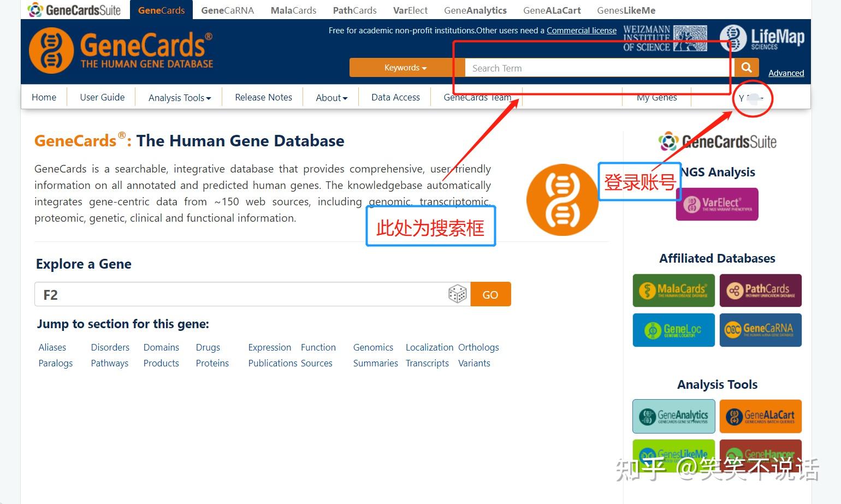Open VarElect from NGS Analysis panel
841x504 pixels.
pyautogui.click(x=716, y=204)
